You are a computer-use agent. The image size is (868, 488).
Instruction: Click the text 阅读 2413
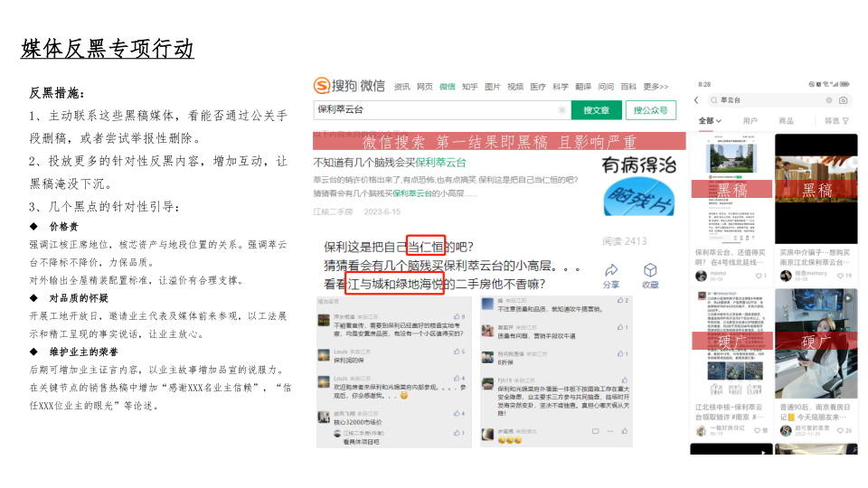(625, 241)
